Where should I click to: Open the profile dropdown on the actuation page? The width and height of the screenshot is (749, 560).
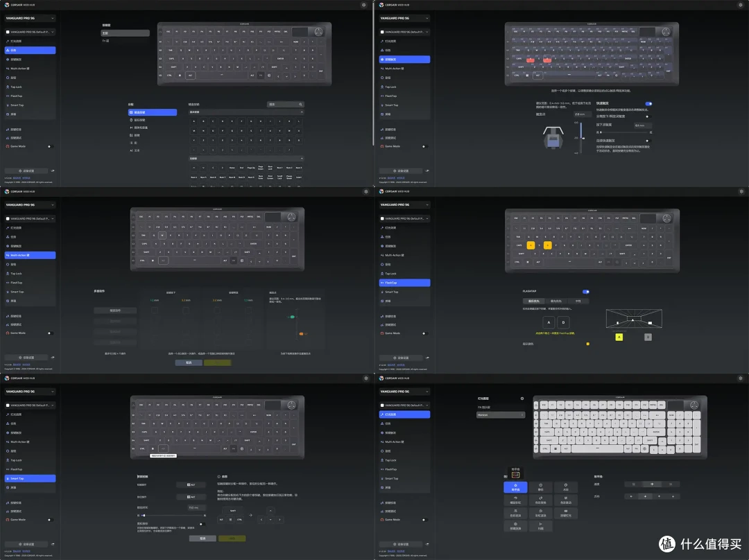(404, 32)
